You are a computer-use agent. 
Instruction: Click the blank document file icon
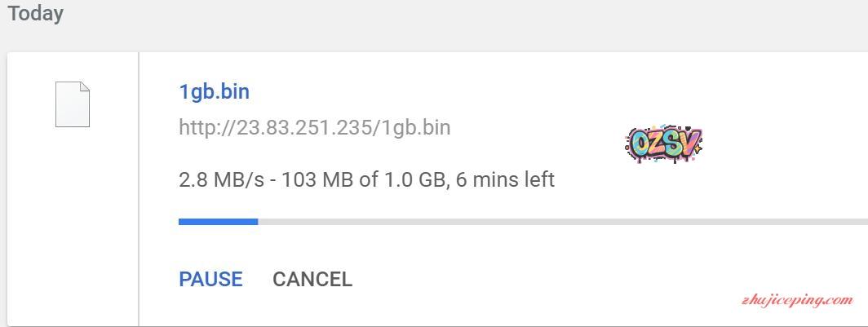click(72, 104)
